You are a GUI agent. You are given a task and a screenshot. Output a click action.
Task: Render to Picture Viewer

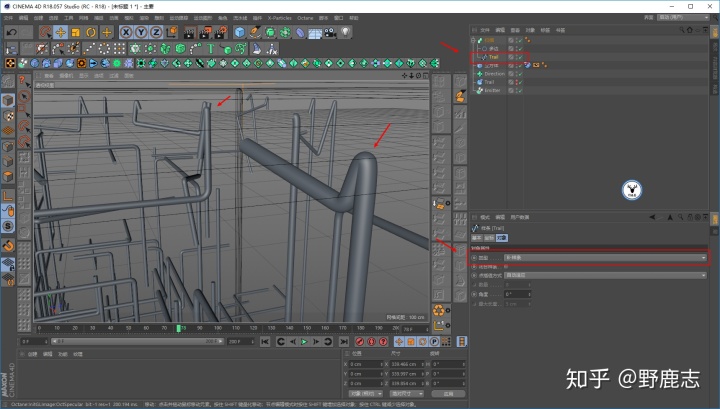[x=205, y=32]
